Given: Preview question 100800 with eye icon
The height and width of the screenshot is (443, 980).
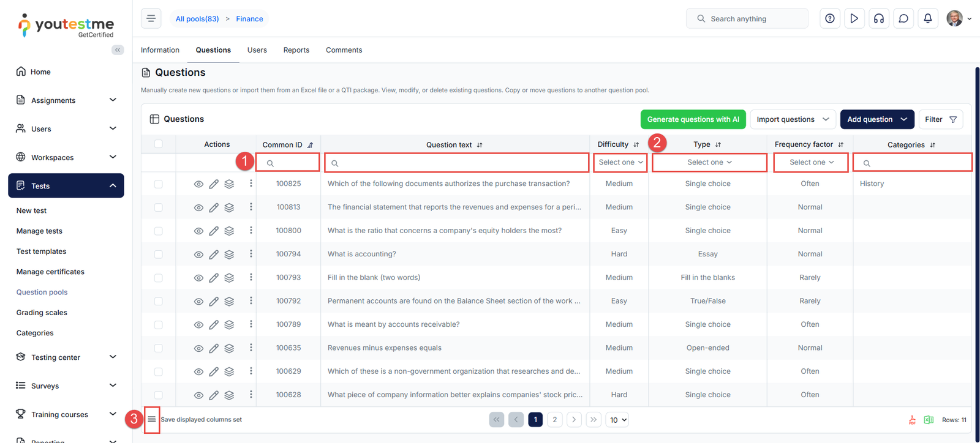Looking at the screenshot, I should (198, 231).
